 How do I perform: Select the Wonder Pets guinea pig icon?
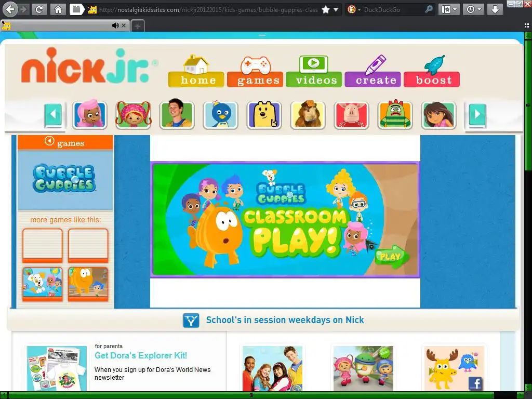[308, 115]
